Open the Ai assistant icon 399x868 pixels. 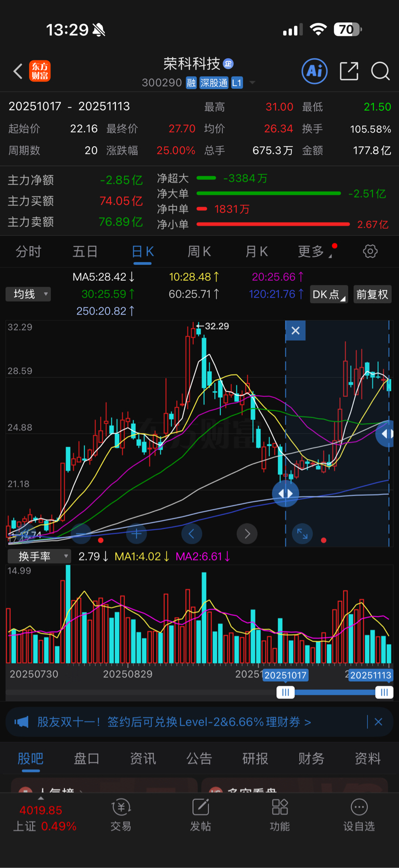pyautogui.click(x=314, y=71)
